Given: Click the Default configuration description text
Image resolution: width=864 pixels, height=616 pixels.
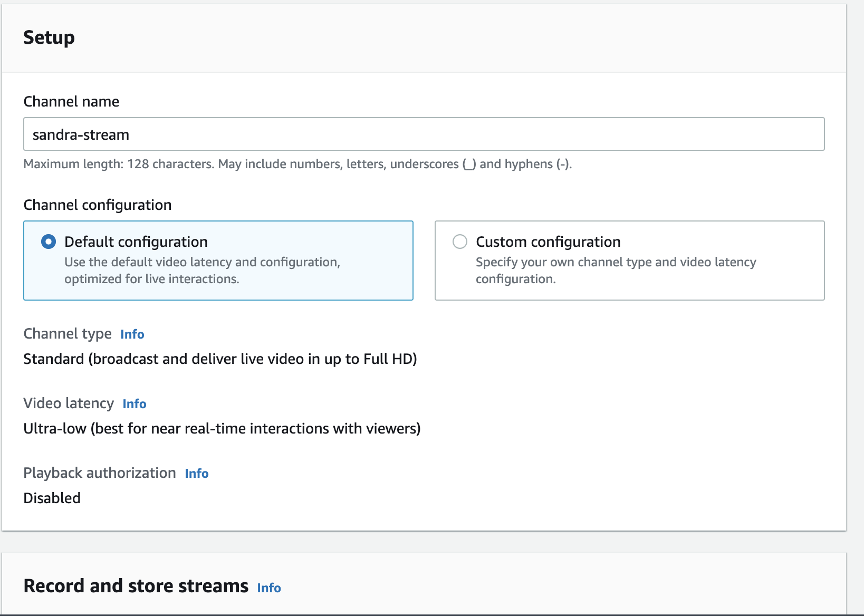Looking at the screenshot, I should [x=203, y=271].
